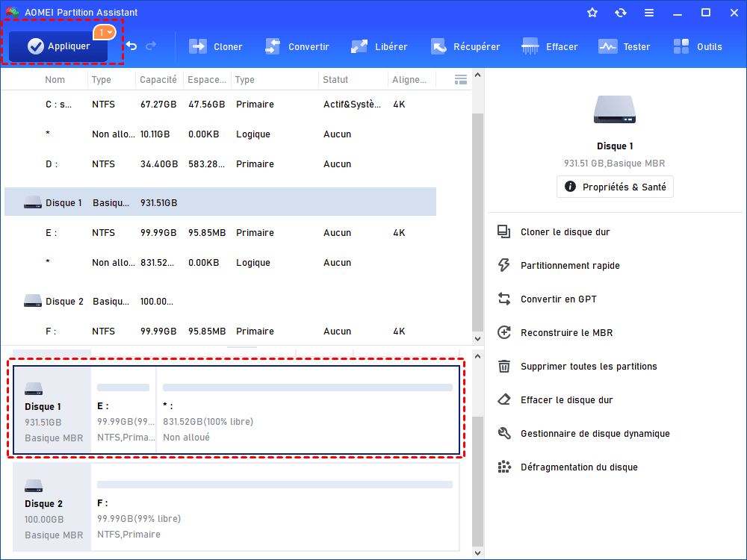Viewport: 747px width, 560px height.
Task: Open the Convertir menu
Action: pyautogui.click(x=297, y=46)
